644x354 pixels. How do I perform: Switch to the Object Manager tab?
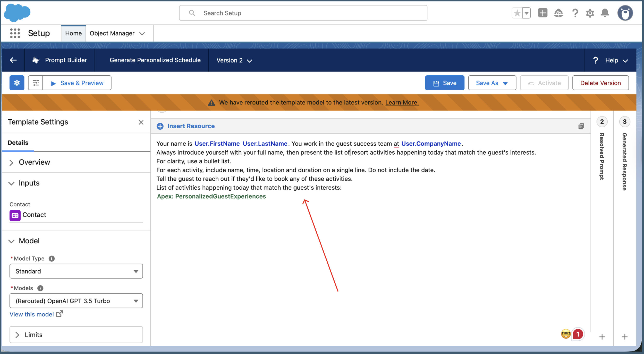tap(112, 33)
